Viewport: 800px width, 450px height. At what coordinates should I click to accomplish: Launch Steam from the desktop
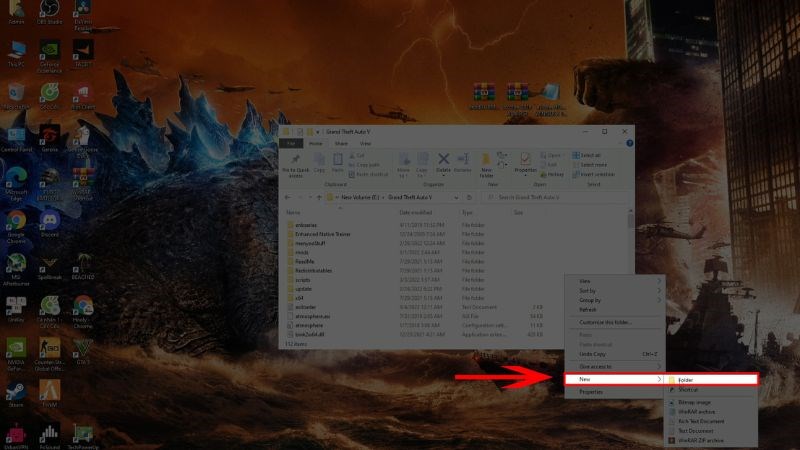[x=16, y=395]
